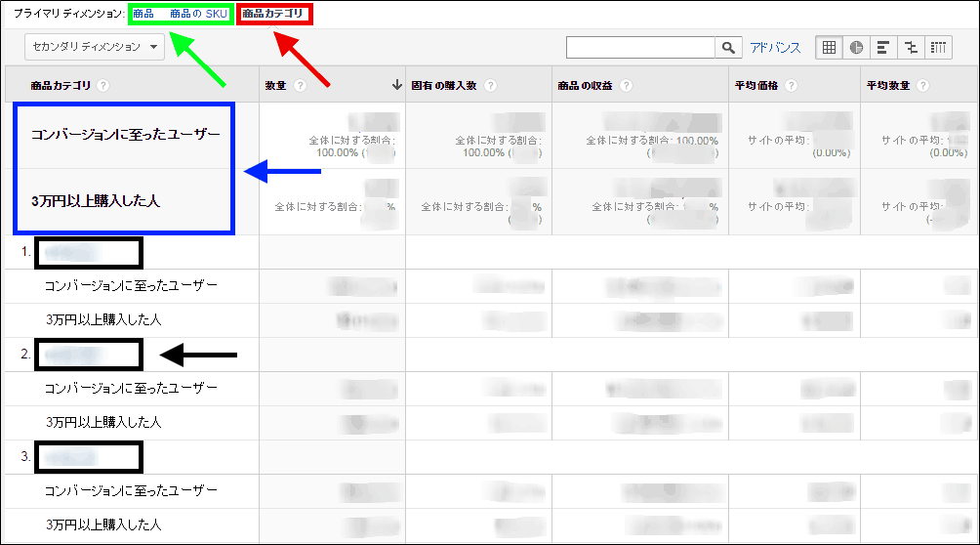The width and height of the screenshot is (980, 545).
Task: Open help icon beside 商品カテゴリ header
Action: click(103, 86)
